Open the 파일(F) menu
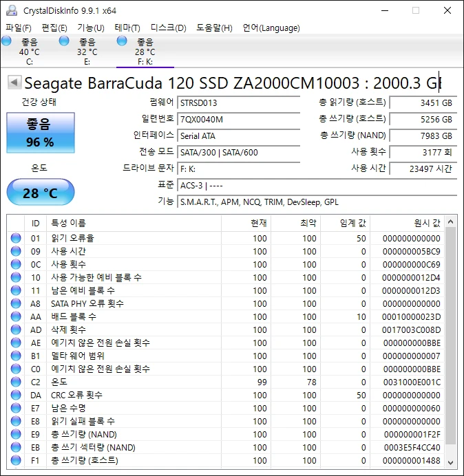The image size is (464, 476). point(18,28)
